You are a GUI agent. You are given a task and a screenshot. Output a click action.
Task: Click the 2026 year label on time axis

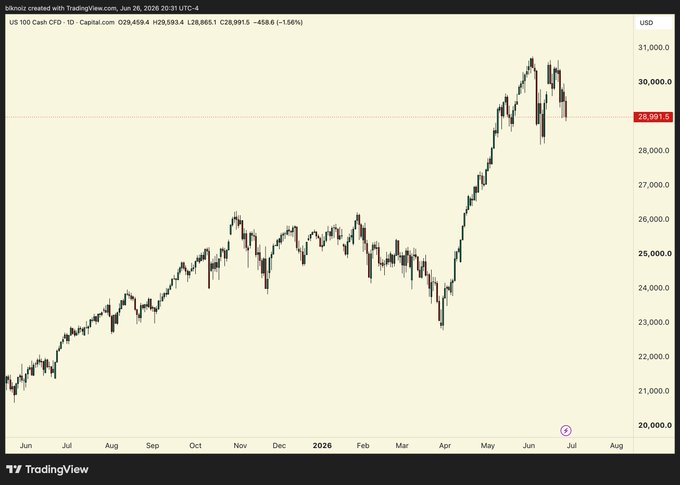pos(322,446)
